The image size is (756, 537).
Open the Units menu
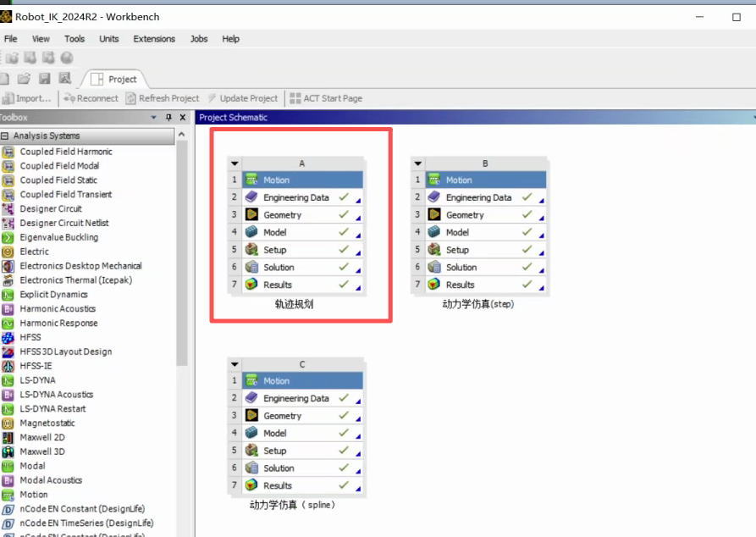[x=109, y=39]
